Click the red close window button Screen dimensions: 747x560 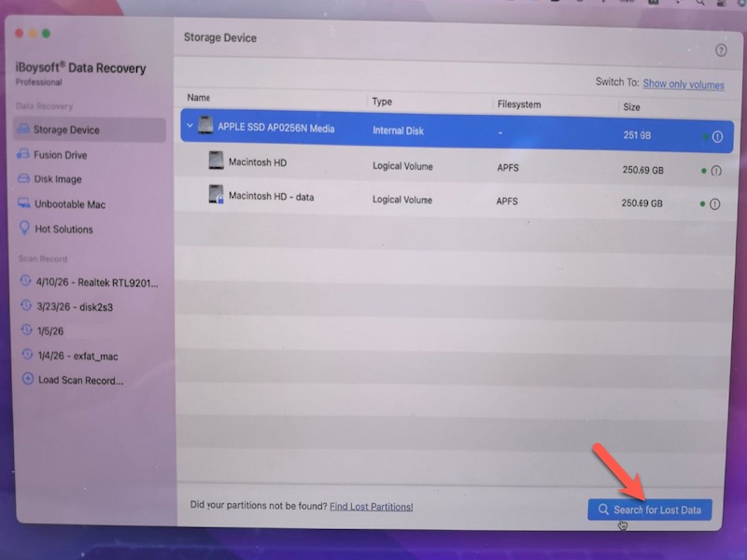click(19, 33)
